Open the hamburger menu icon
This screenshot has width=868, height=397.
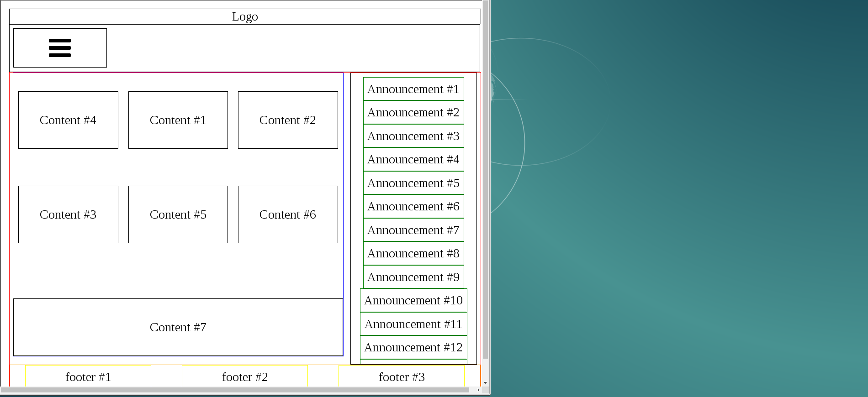tap(60, 48)
